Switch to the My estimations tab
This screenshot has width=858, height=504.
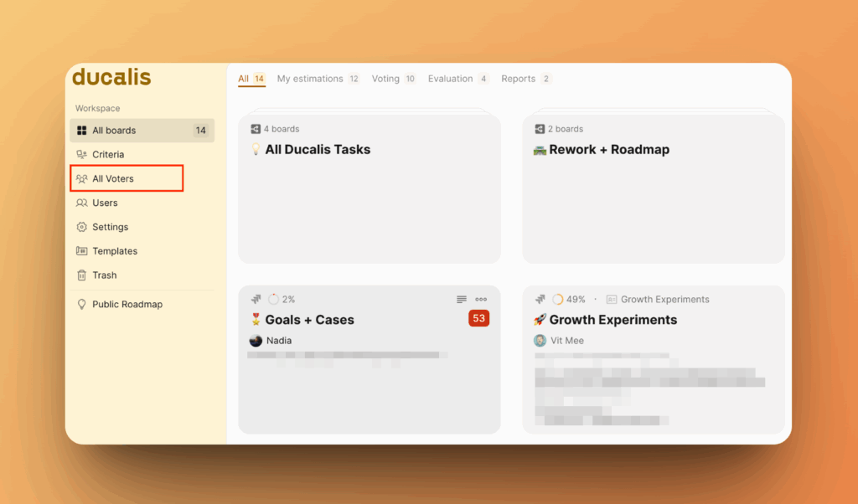[x=310, y=79]
